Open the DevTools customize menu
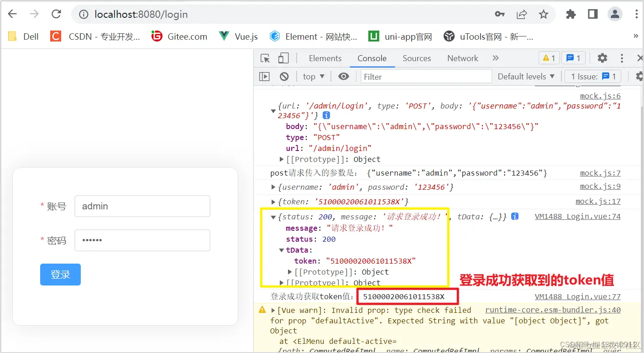Image resolution: width=644 pixels, height=353 pixels. coord(622,58)
